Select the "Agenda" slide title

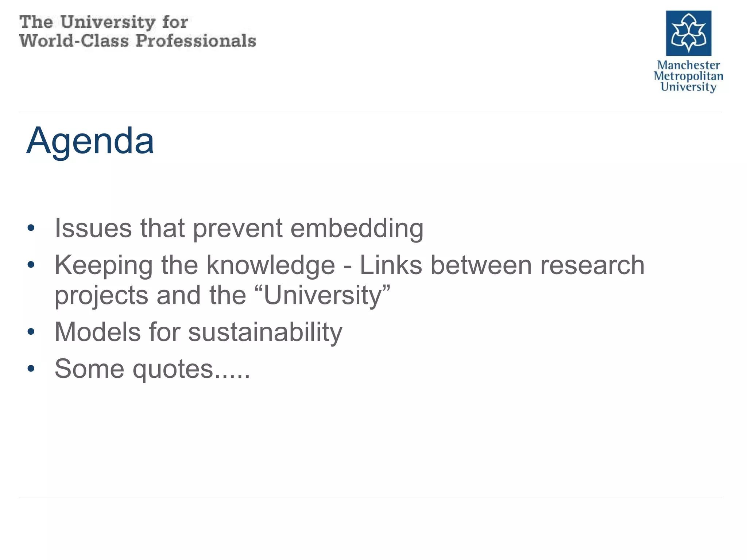coord(90,141)
